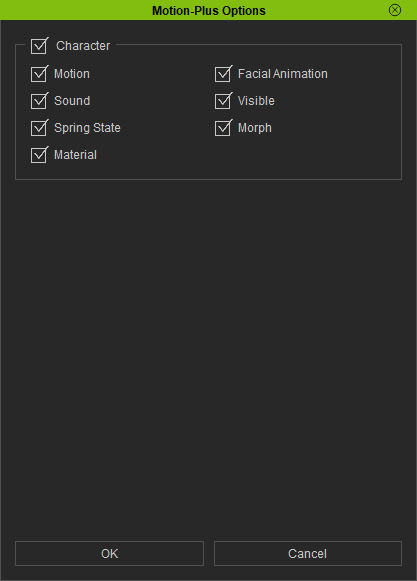This screenshot has width=417, height=581.
Task: Click the Motion label text
Action: (x=72, y=74)
